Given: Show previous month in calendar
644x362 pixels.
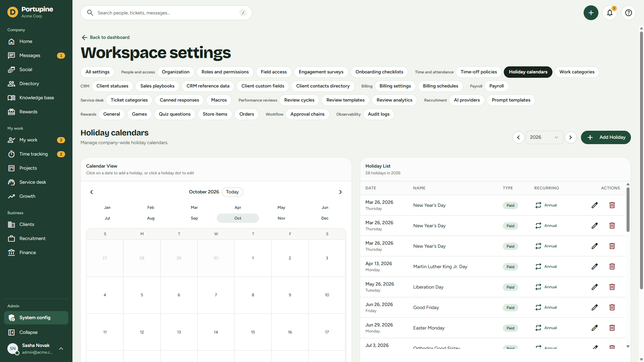Looking at the screenshot, I should pyautogui.click(x=92, y=192).
